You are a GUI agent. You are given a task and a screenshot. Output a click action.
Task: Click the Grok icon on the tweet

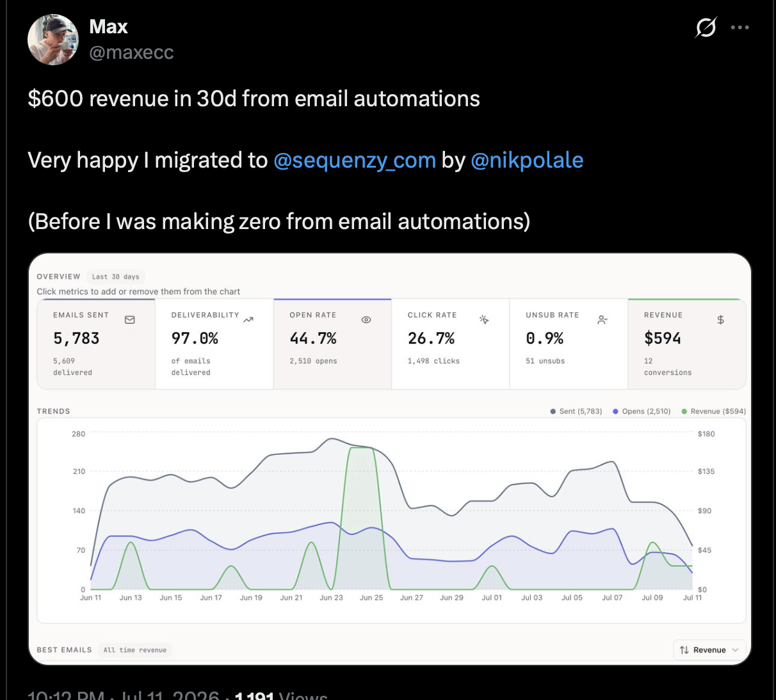click(706, 28)
